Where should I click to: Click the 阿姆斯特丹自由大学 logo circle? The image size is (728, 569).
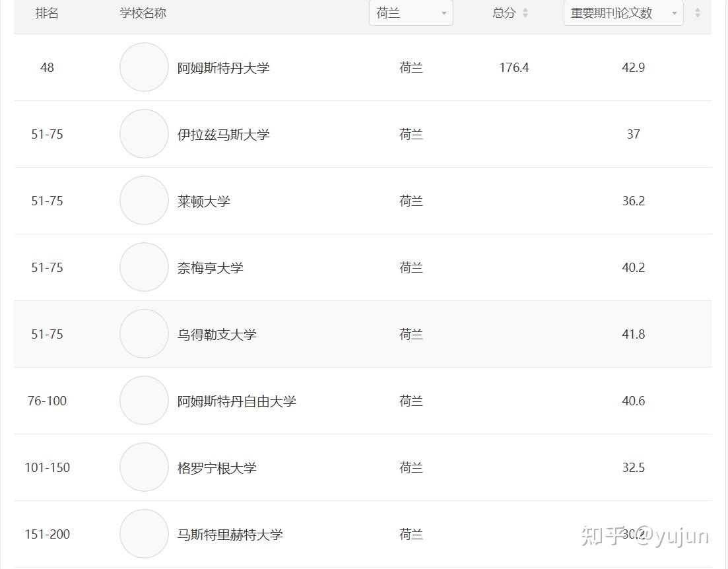(144, 401)
